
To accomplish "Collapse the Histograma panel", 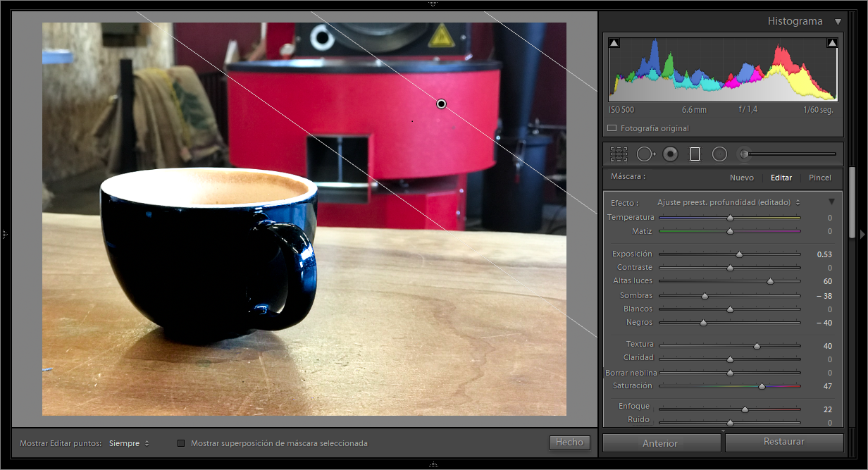I will pos(838,22).
